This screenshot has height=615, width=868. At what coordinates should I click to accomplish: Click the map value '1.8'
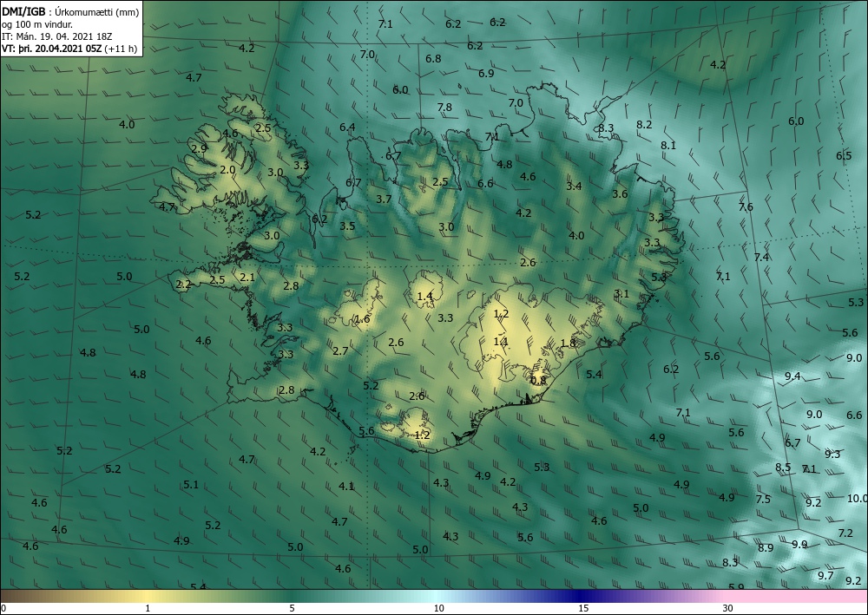coord(568,343)
